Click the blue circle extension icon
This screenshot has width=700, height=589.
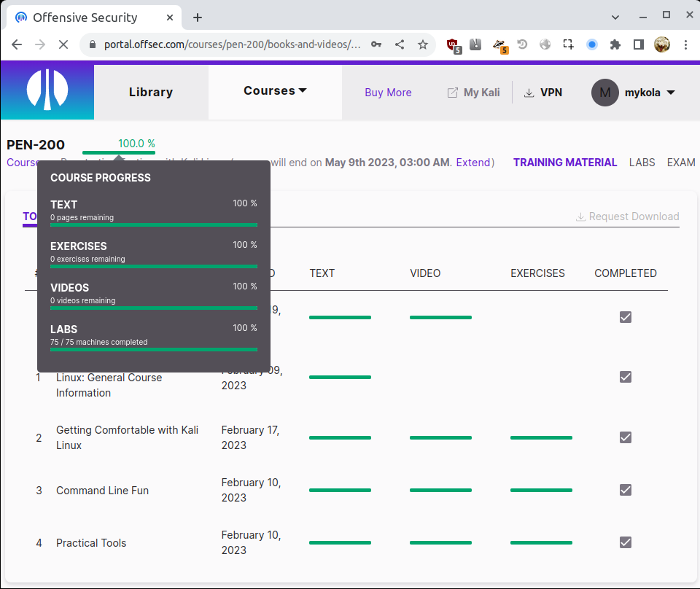(x=592, y=44)
